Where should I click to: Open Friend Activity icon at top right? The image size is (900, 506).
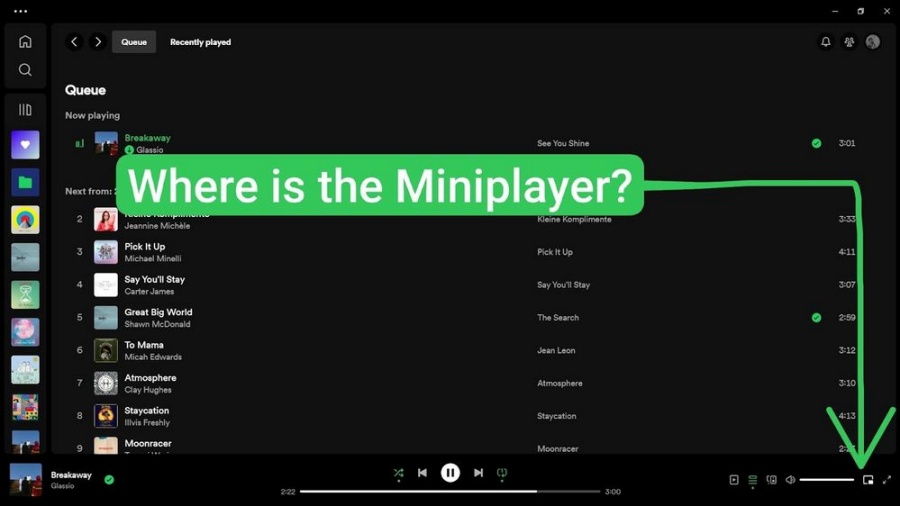pyautogui.click(x=849, y=42)
